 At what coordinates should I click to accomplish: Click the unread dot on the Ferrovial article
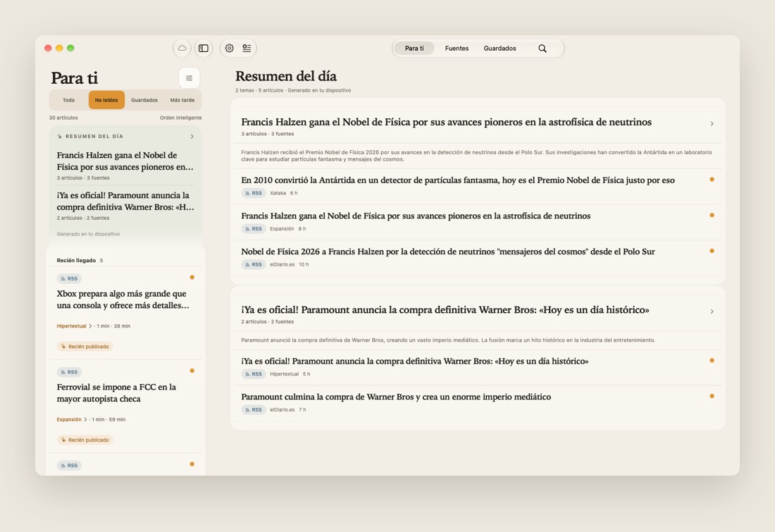pyautogui.click(x=192, y=371)
